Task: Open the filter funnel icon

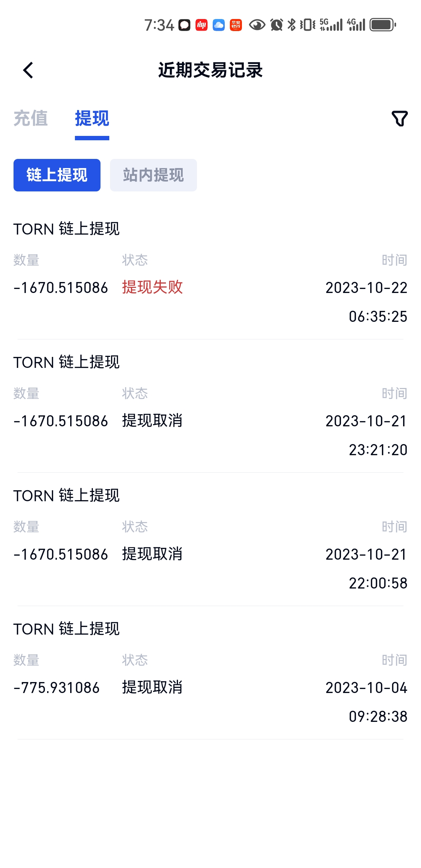Action: click(399, 119)
